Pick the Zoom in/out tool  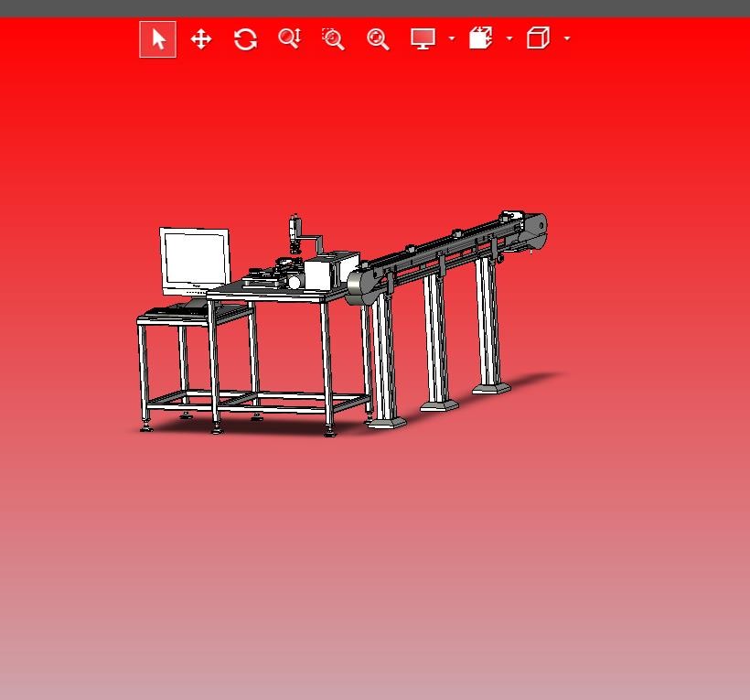pos(289,38)
